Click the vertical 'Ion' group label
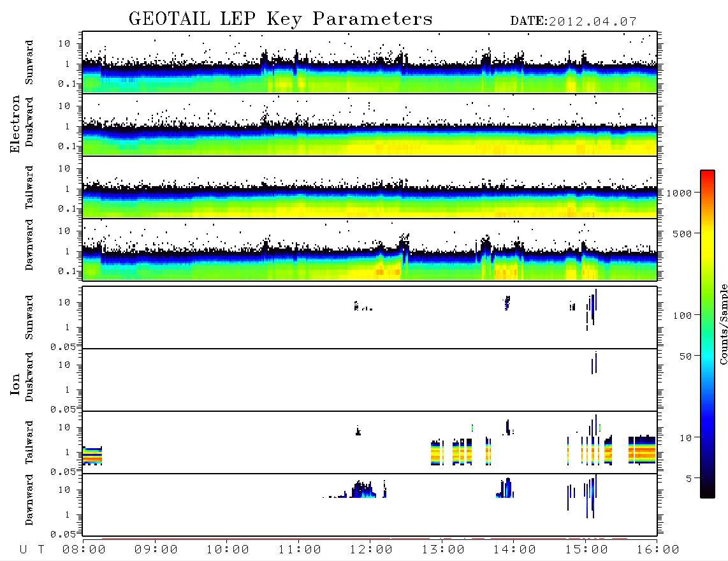The image size is (728, 561). [x=15, y=384]
